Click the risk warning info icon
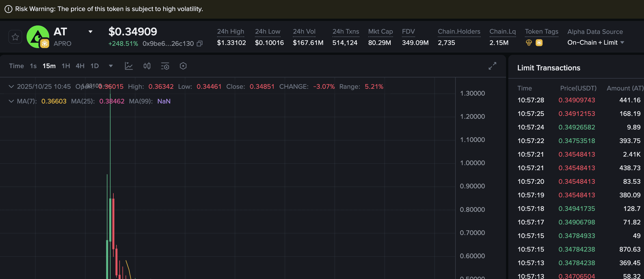 click(8, 9)
